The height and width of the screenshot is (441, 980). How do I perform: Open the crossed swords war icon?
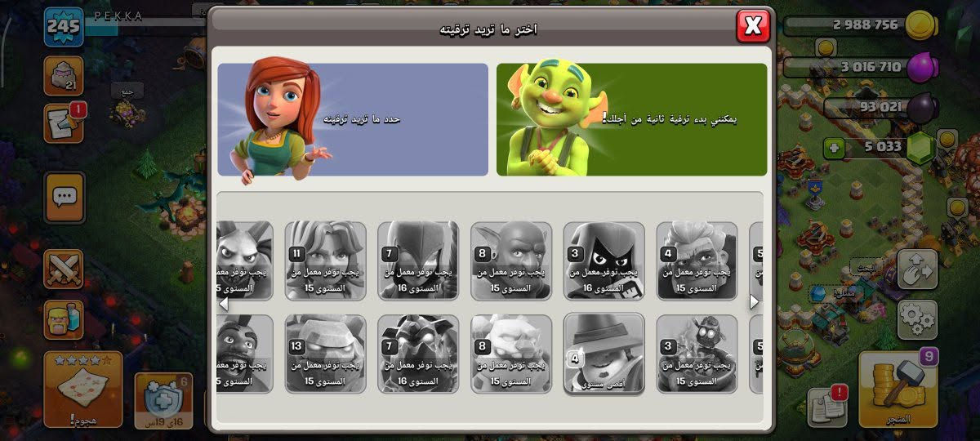tap(64, 269)
